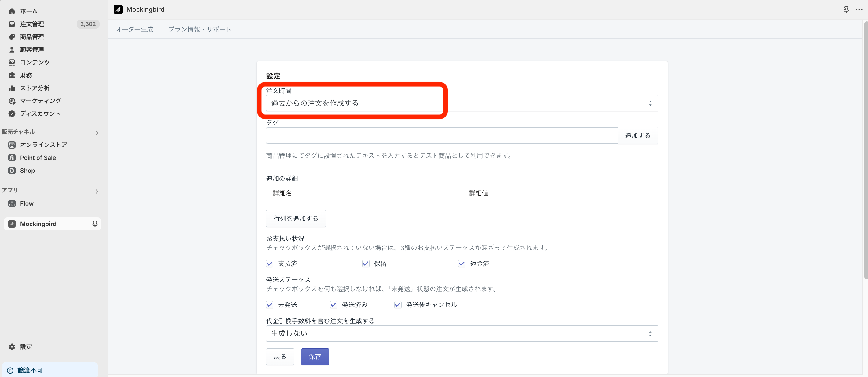Switch to the プラン情報・サポート tab
868x377 pixels.
200,29
